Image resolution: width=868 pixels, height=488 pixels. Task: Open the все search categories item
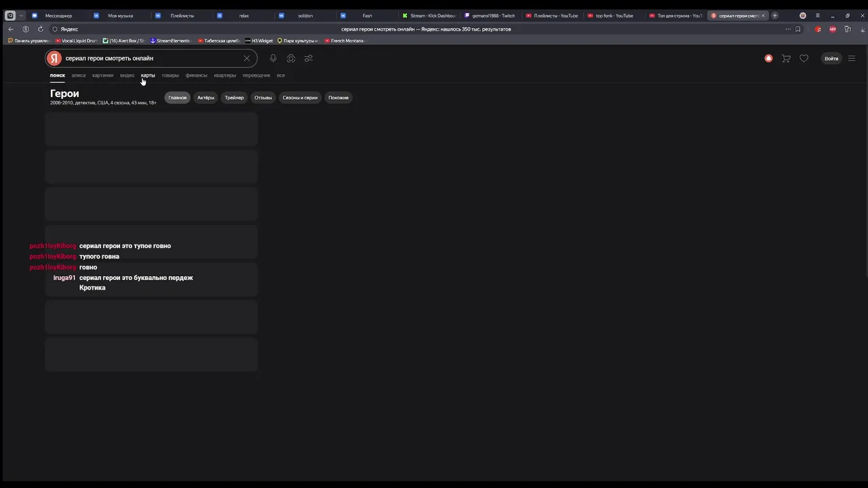pos(281,75)
